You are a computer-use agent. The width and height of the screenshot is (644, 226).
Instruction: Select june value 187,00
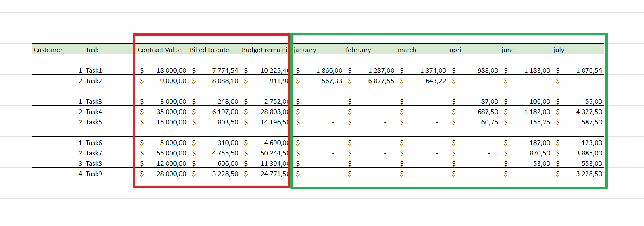526,142
